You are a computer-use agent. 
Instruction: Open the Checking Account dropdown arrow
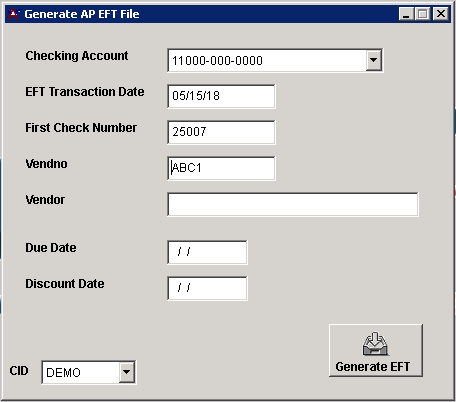374,60
